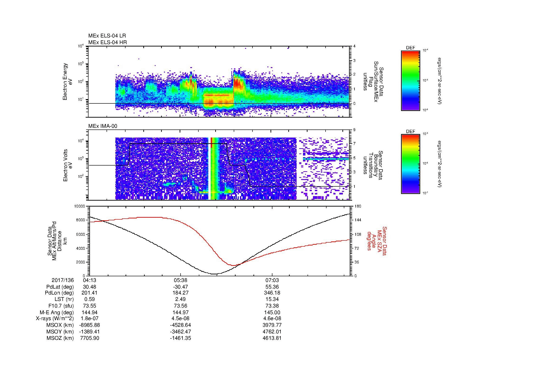Click the PdLat value 55.36
This screenshot has width=555, height=392.
[x=272, y=287]
